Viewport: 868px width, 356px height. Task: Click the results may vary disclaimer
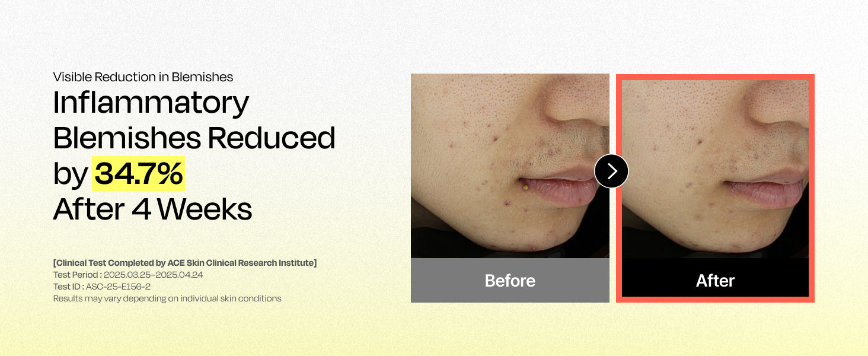coord(167,298)
